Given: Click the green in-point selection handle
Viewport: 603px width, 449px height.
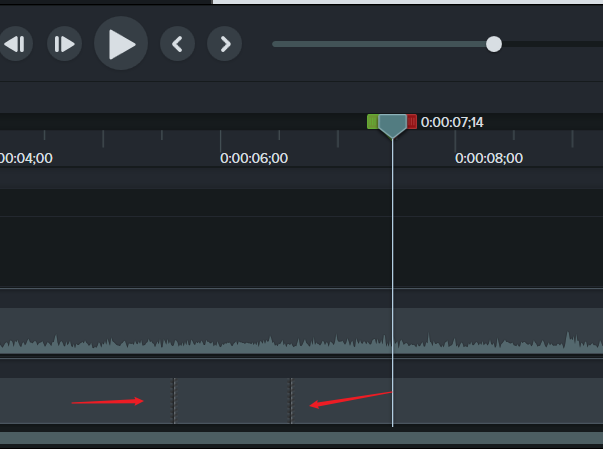Looking at the screenshot, I should tap(372, 122).
